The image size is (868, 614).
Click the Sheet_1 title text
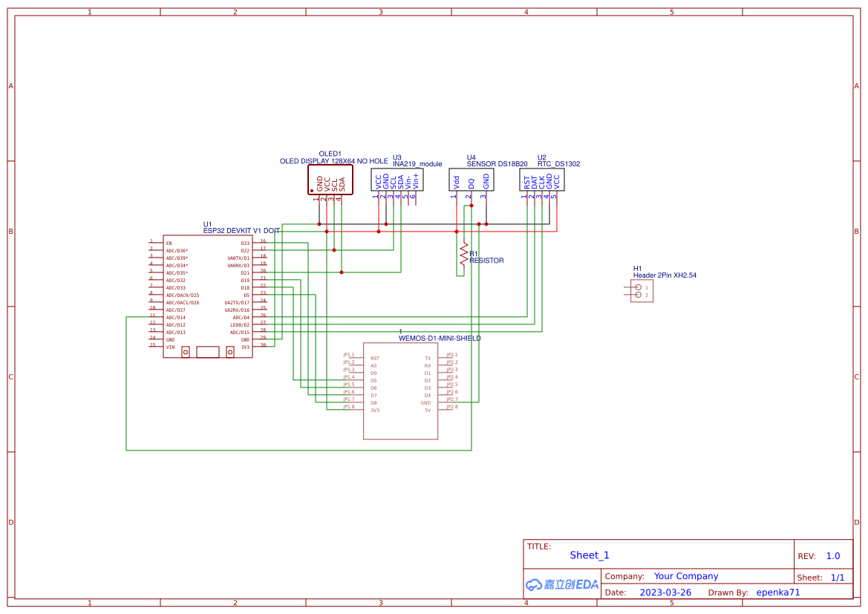tap(589, 555)
